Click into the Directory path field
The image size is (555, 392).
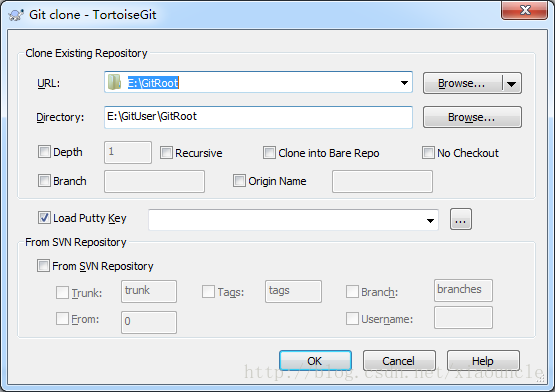(258, 117)
